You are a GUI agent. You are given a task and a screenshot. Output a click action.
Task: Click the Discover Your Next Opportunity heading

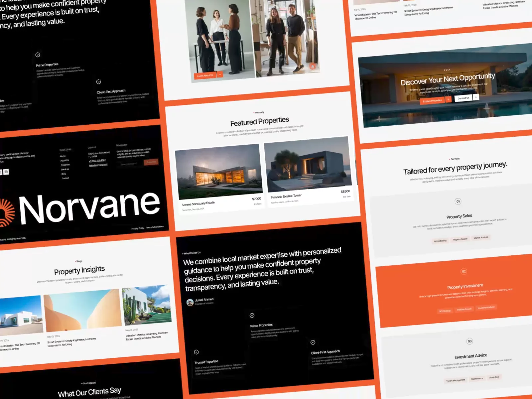click(x=448, y=79)
